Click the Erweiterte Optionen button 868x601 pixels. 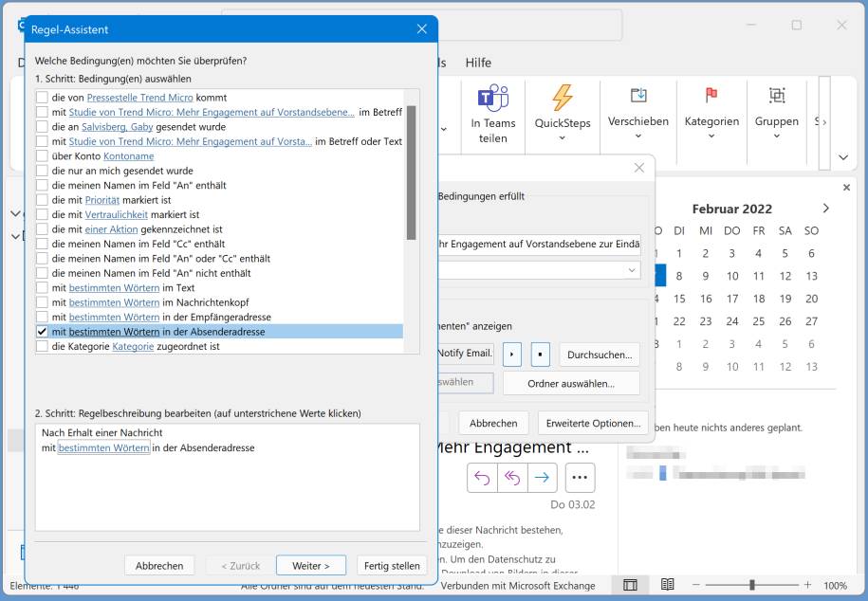pos(593,423)
